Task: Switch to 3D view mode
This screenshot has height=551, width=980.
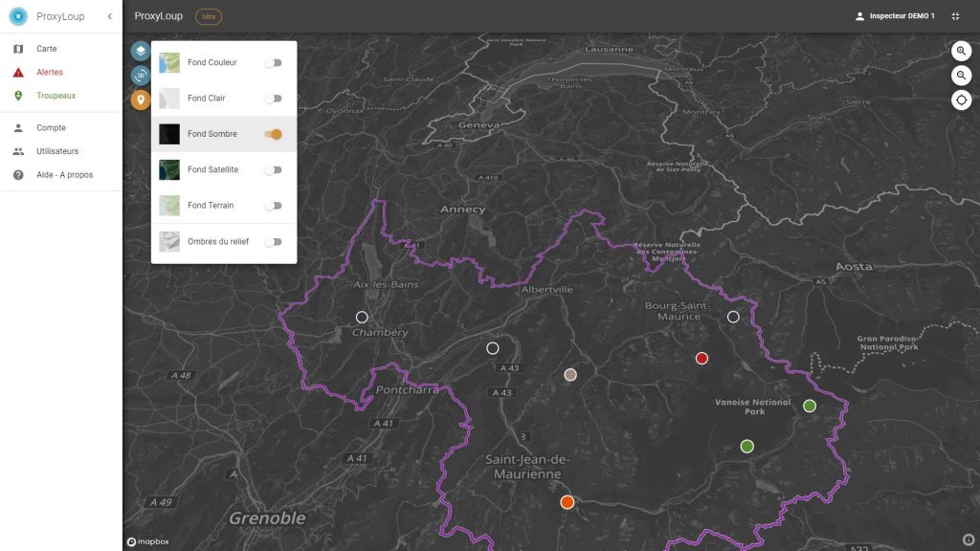Action: tap(141, 76)
